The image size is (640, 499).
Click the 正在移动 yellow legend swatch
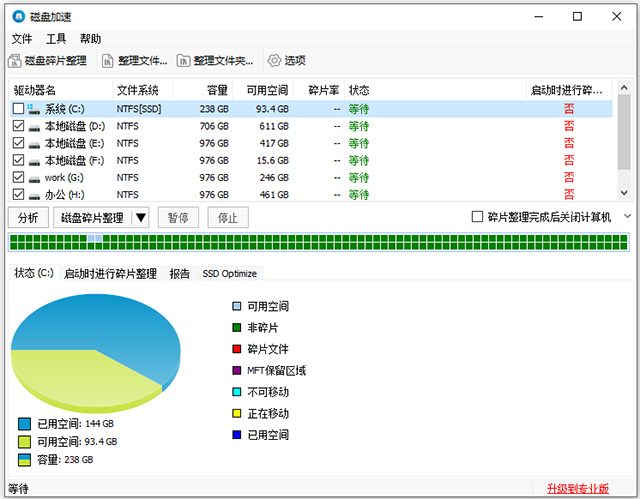tap(237, 413)
